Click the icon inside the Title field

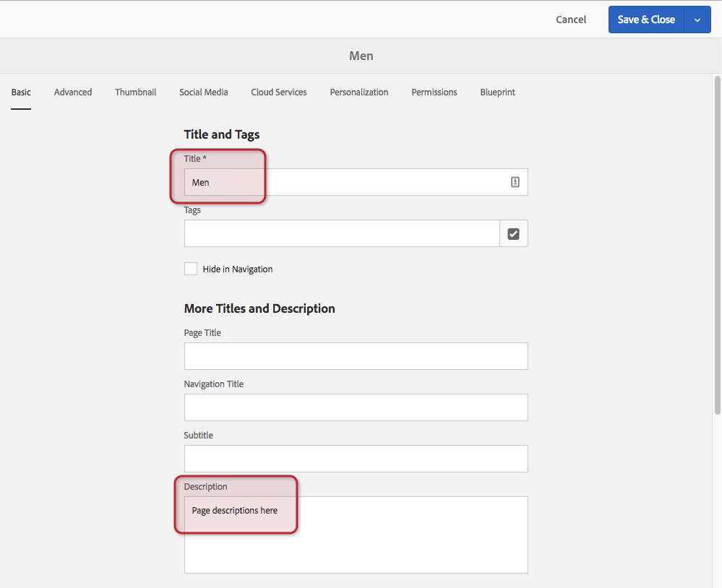tap(515, 183)
